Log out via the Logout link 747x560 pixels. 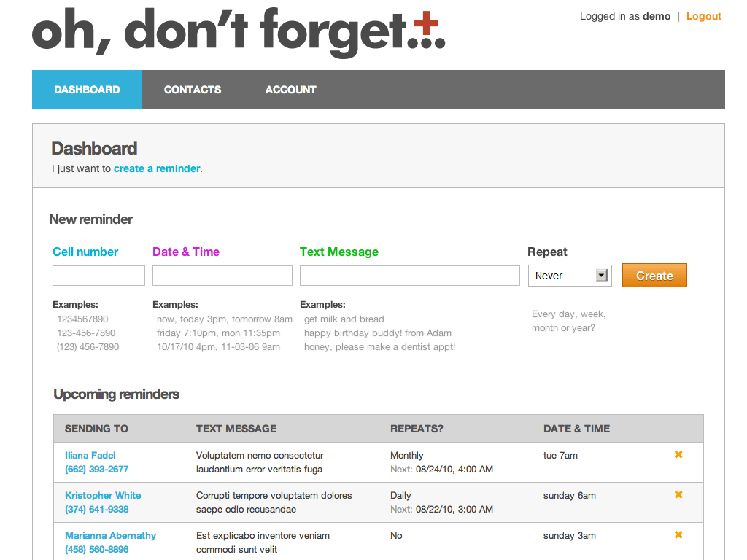703,16
